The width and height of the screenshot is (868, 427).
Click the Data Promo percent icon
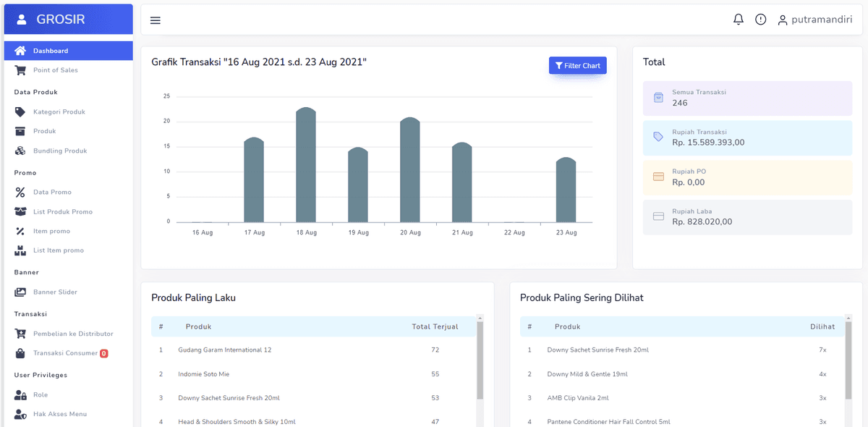pyautogui.click(x=20, y=193)
